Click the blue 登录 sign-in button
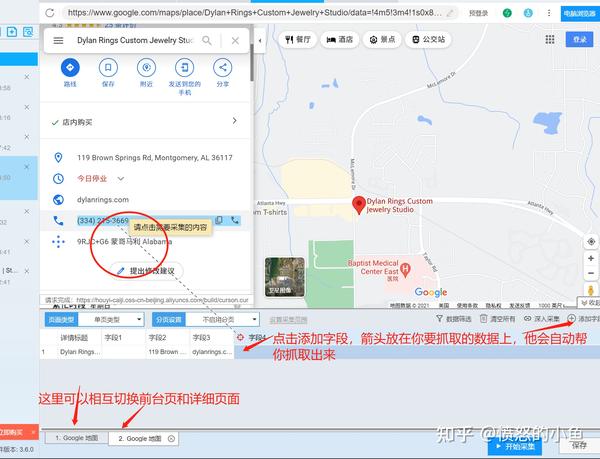 pyautogui.click(x=580, y=39)
